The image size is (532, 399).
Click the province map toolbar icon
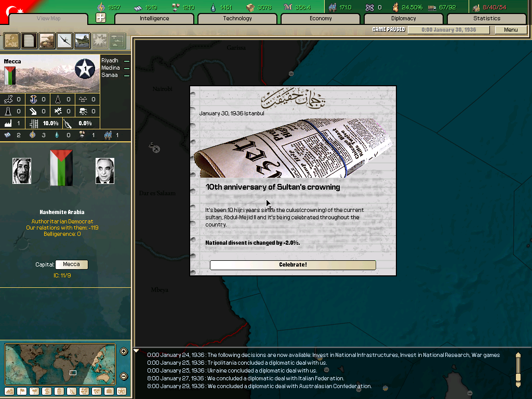coord(11,41)
